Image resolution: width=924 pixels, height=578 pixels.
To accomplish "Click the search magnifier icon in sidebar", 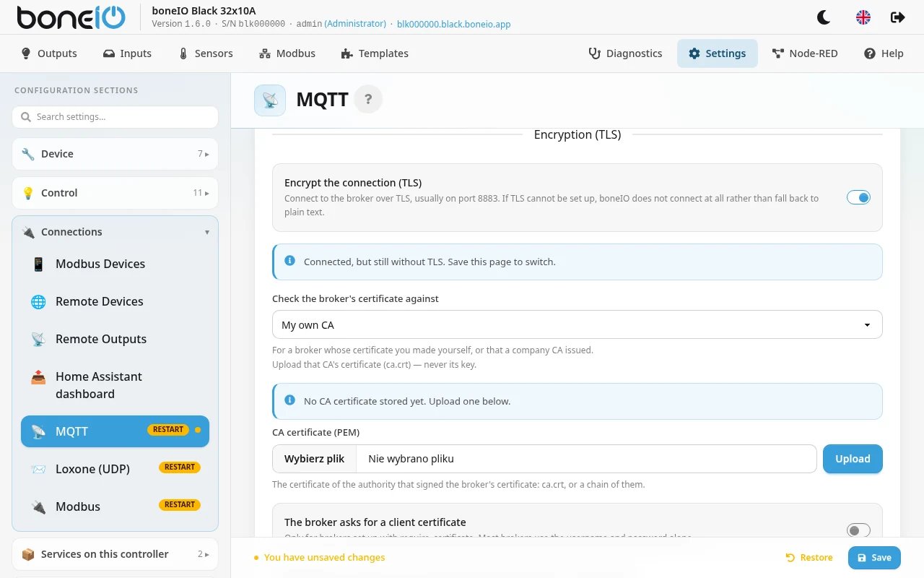I will pyautogui.click(x=26, y=117).
